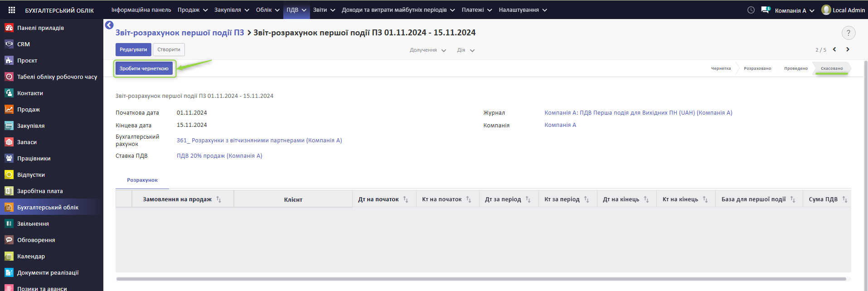
Task: Open the journal ПДВ Перша подія link
Action: (x=638, y=112)
